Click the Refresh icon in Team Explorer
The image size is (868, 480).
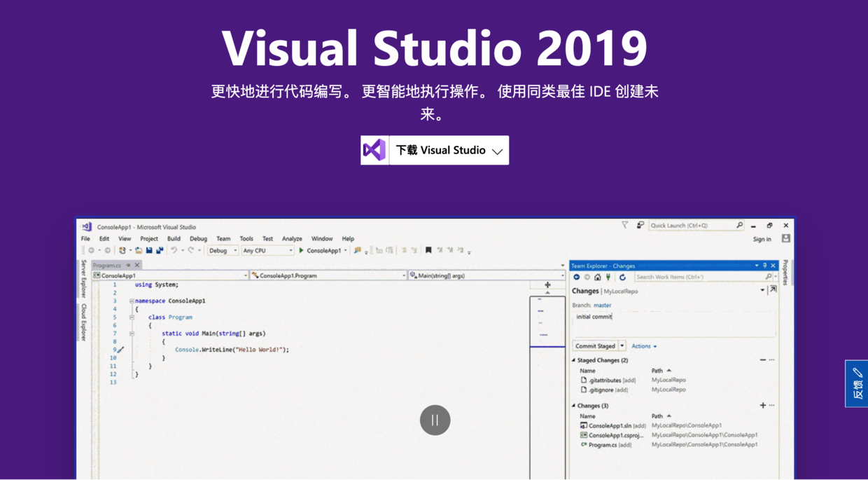tap(623, 277)
